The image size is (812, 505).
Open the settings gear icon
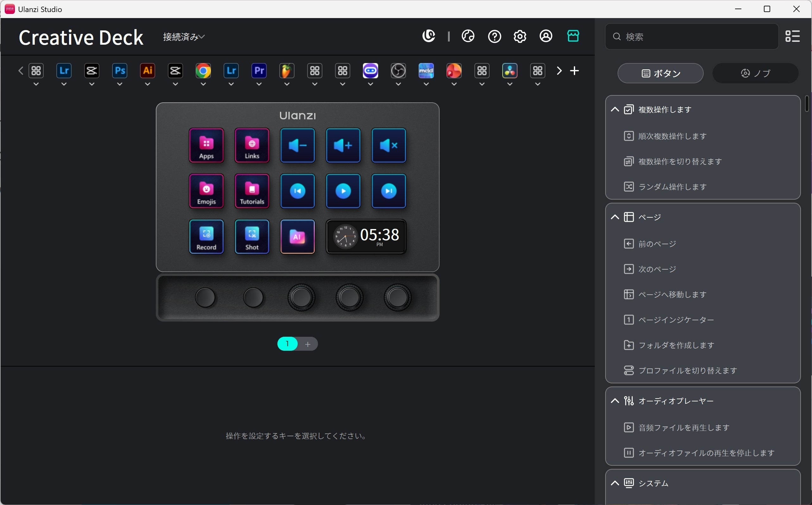[520, 36]
